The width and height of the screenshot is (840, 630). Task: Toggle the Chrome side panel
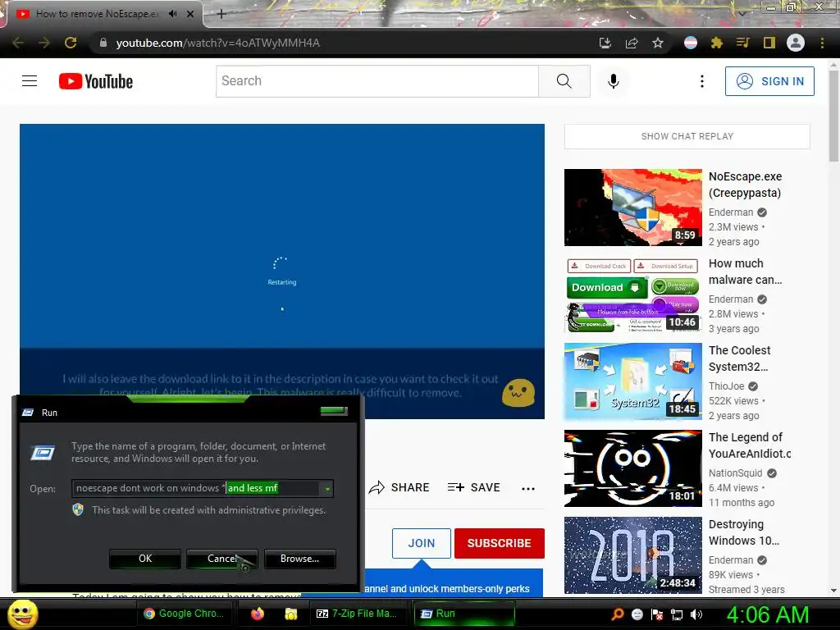tap(769, 43)
